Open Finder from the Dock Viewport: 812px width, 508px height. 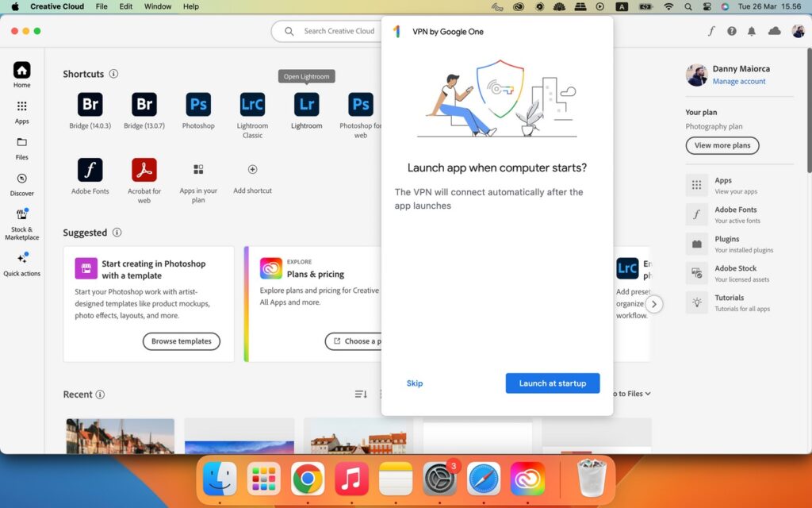point(219,479)
